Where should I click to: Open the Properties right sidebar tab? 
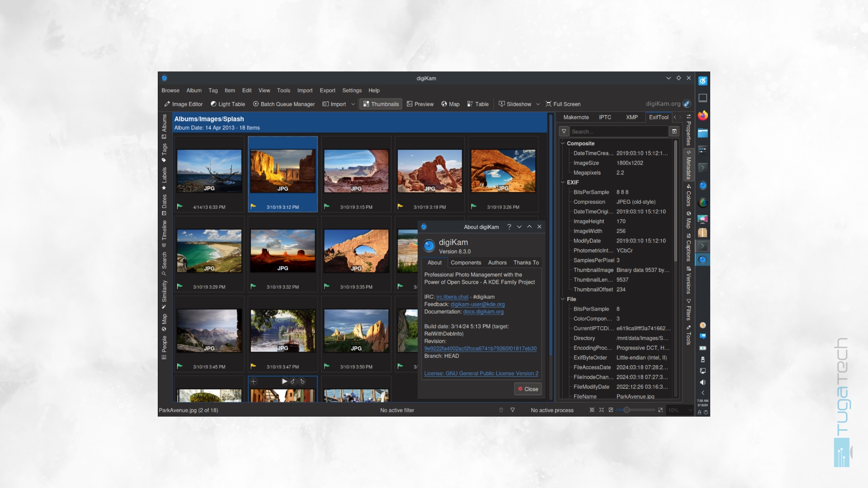689,130
